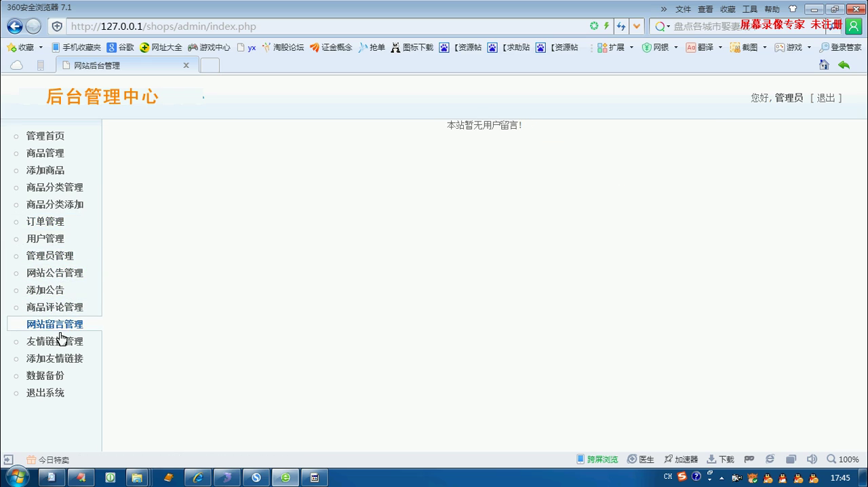Click 退出系统 in sidebar
The width and height of the screenshot is (868, 487).
pyautogui.click(x=45, y=393)
